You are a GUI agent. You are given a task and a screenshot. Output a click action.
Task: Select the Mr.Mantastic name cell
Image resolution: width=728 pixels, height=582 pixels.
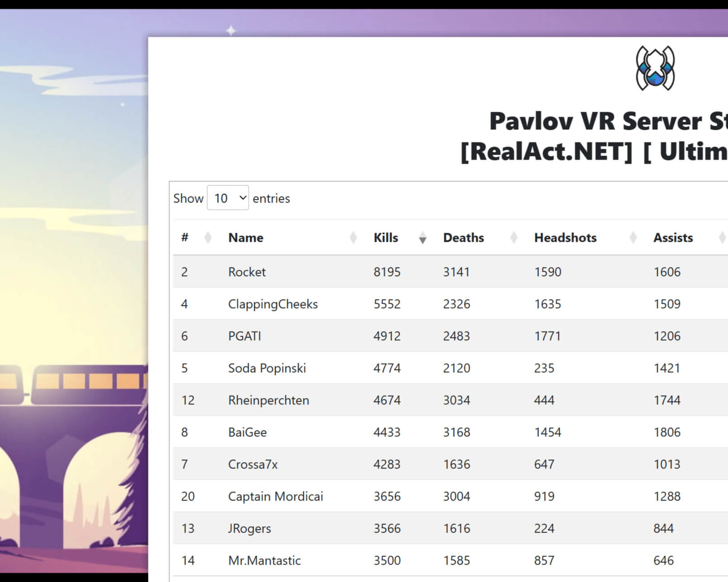[x=264, y=560]
